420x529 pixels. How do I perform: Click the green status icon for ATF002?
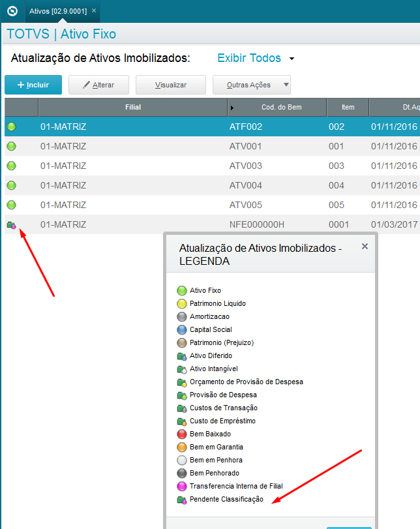(x=12, y=127)
